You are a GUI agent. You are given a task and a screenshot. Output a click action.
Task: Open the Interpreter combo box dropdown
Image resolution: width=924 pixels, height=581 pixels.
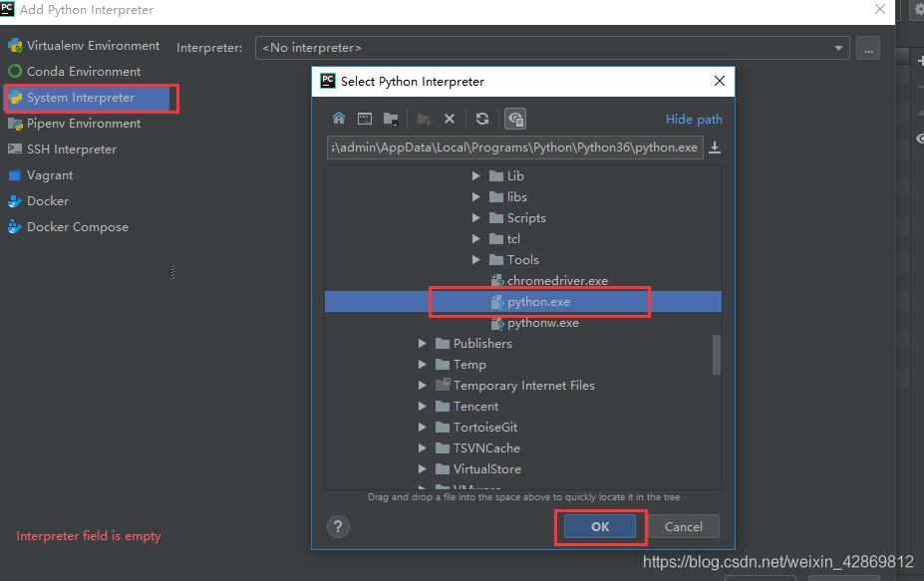[838, 48]
